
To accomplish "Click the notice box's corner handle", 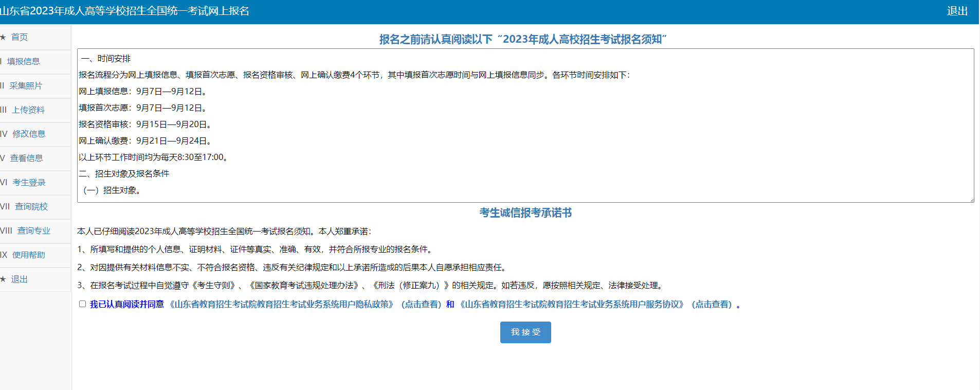I will 971,200.
